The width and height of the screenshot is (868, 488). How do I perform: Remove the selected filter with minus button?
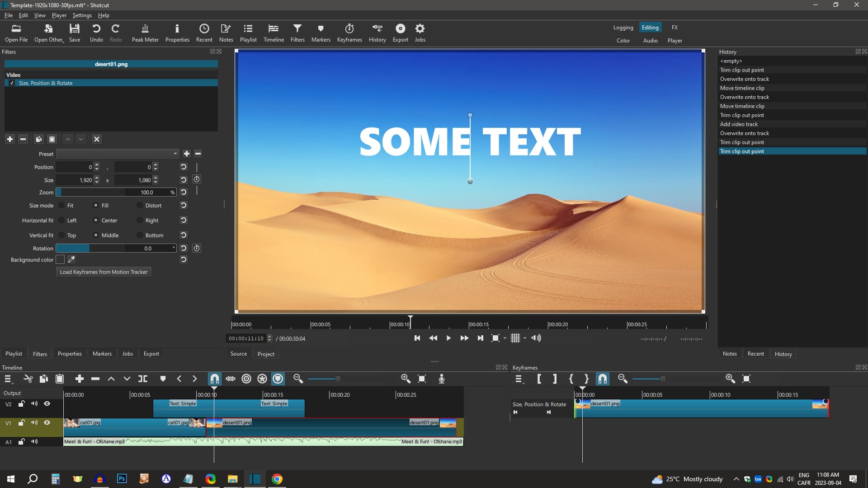pos(23,139)
